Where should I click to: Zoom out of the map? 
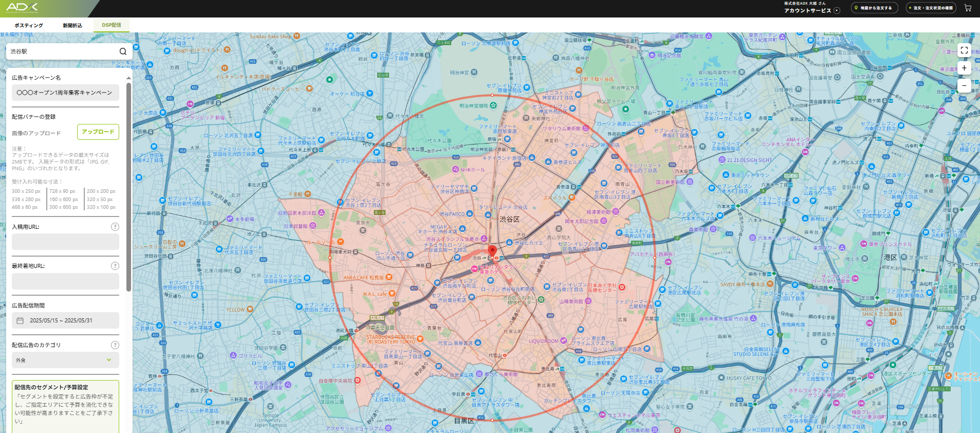click(964, 85)
